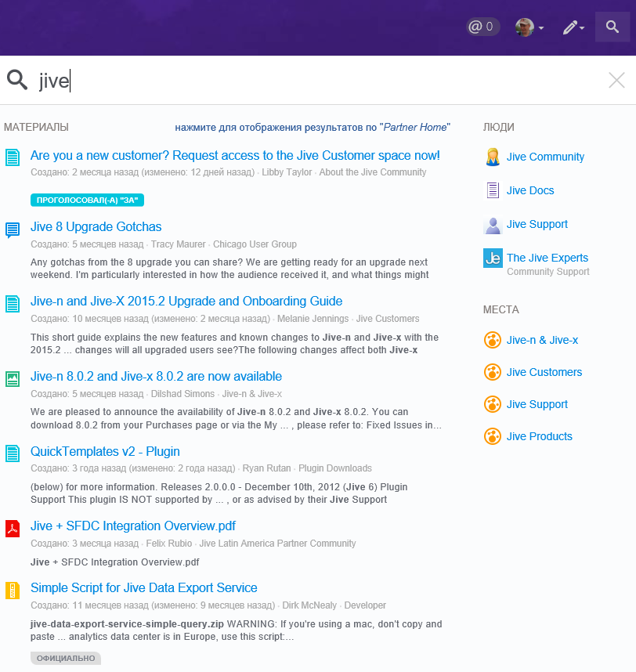
Task: Click document icon of new customer result
Action: pyautogui.click(x=13, y=157)
